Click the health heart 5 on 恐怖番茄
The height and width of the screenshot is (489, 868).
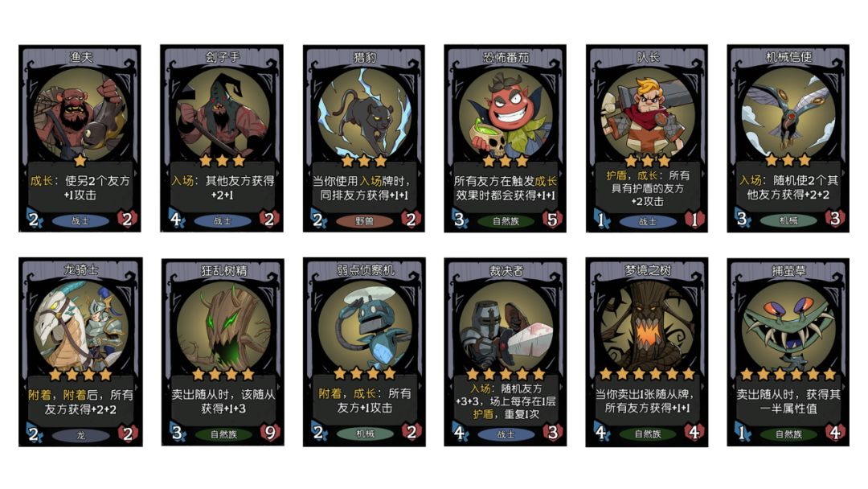click(x=552, y=220)
